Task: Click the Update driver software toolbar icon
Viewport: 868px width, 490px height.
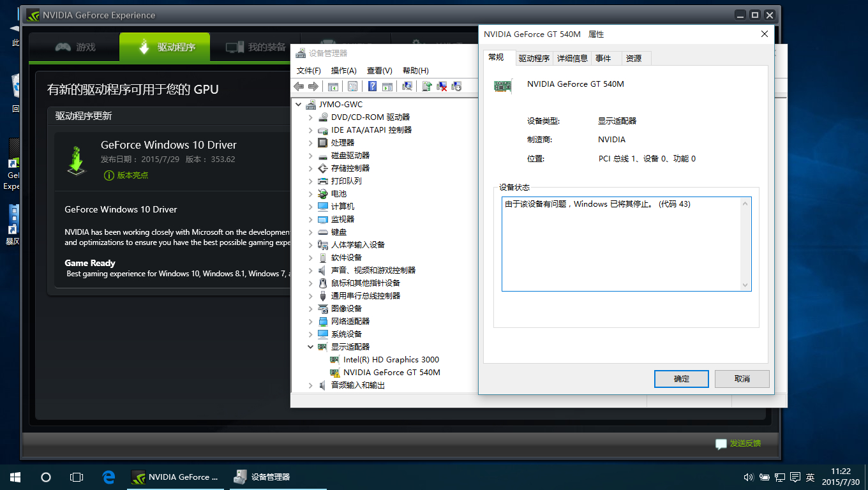Action: tap(427, 86)
